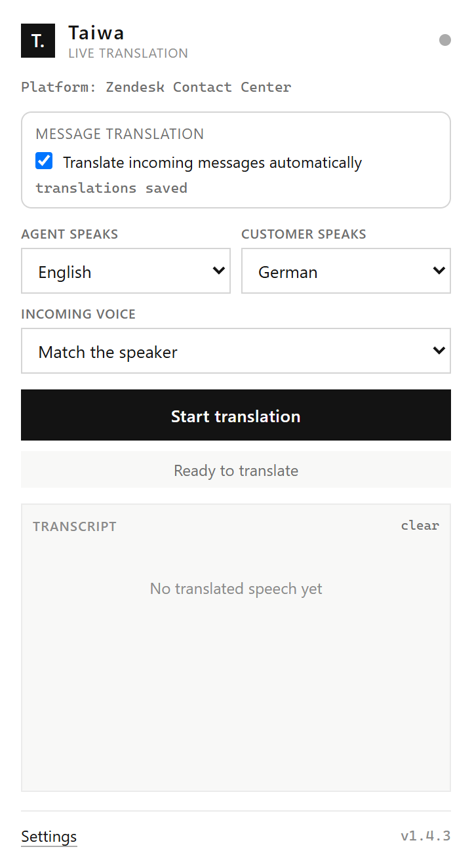Image resolution: width=472 pixels, height=868 pixels.
Task: Open the Customer Speaks German dropdown
Action: point(346,271)
